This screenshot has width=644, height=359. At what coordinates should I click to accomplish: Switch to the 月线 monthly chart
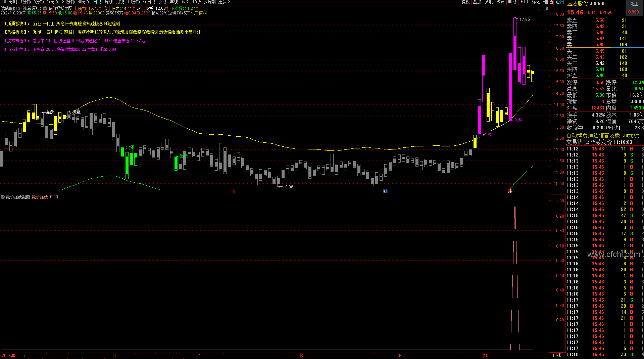coord(120,2)
